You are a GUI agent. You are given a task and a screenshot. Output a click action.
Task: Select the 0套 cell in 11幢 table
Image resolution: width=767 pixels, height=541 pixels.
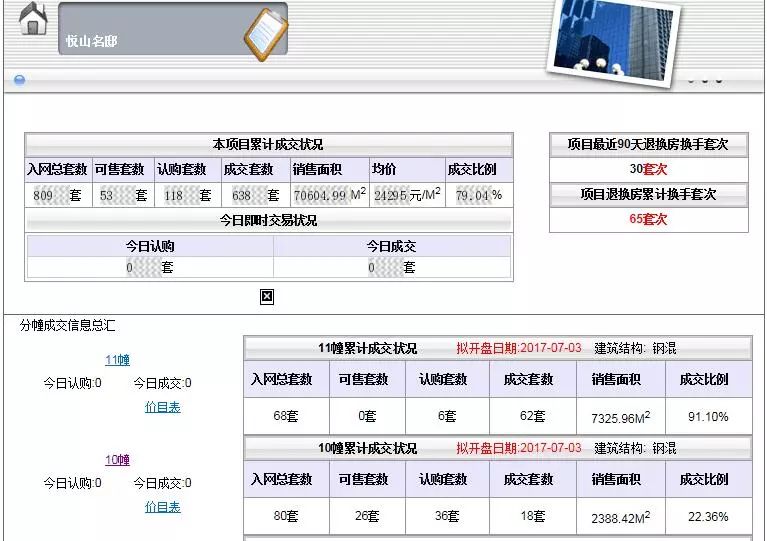coord(367,416)
